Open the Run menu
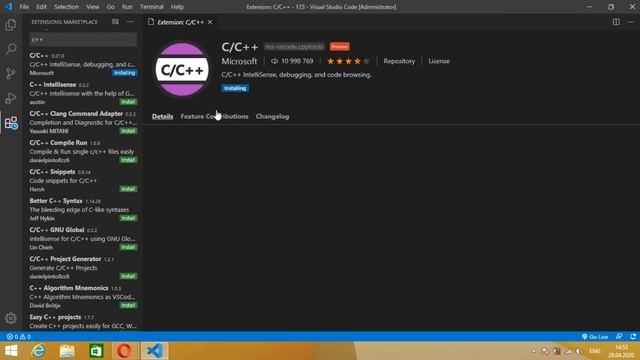The width and height of the screenshot is (640, 360). tap(127, 7)
